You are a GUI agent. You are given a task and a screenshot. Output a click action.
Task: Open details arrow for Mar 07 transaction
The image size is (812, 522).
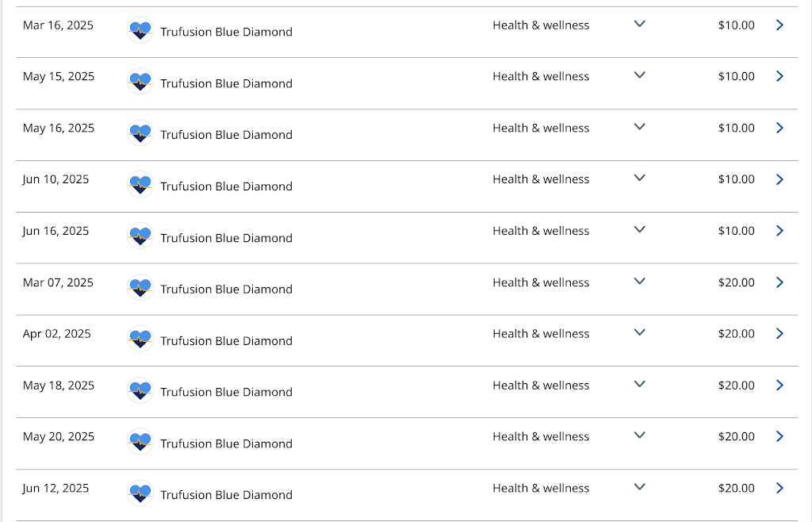[779, 282]
